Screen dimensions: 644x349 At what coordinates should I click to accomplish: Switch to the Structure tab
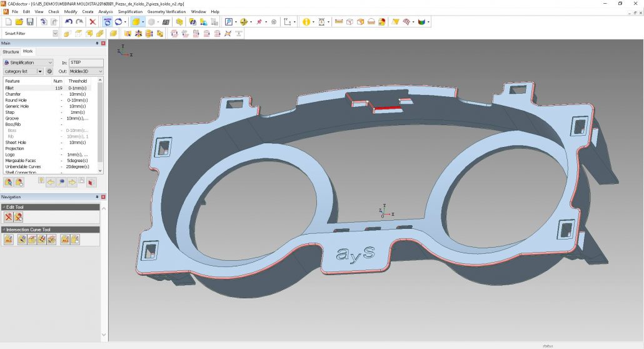coord(11,51)
